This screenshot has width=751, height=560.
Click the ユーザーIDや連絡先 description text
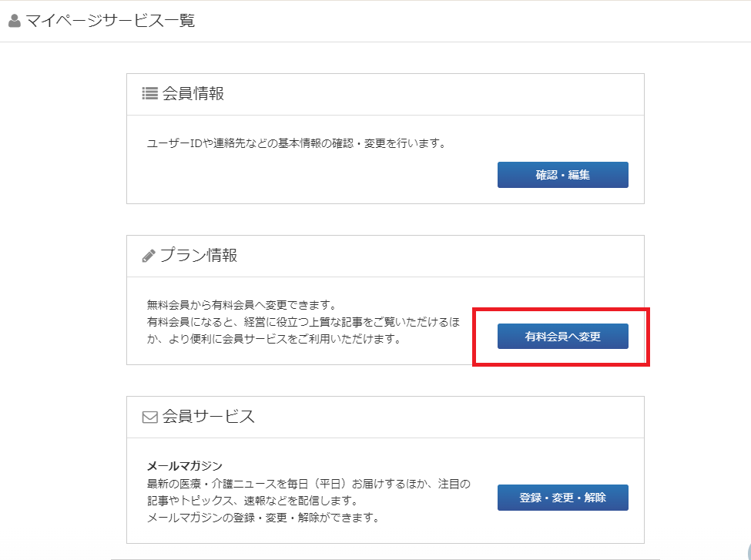click(297, 143)
